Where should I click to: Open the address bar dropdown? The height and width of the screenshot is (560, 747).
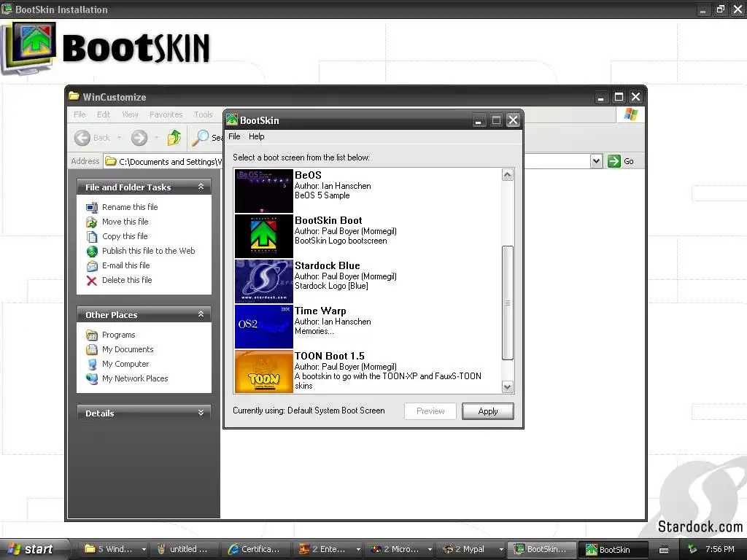click(596, 161)
